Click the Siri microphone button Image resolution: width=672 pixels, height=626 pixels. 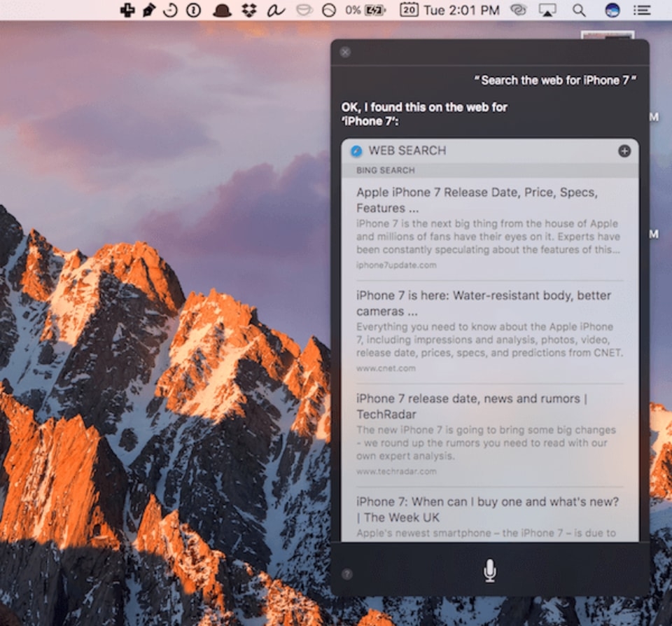tap(489, 571)
